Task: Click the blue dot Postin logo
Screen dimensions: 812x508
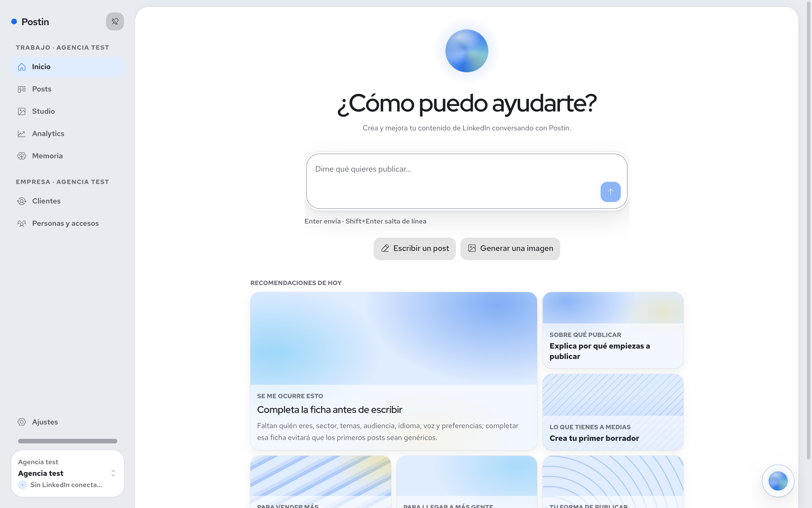Action: [x=14, y=21]
